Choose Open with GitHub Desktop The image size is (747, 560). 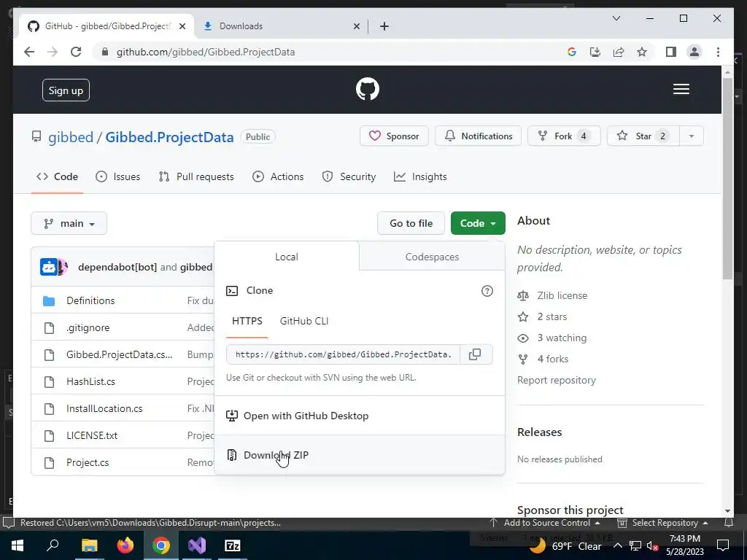tap(359, 416)
